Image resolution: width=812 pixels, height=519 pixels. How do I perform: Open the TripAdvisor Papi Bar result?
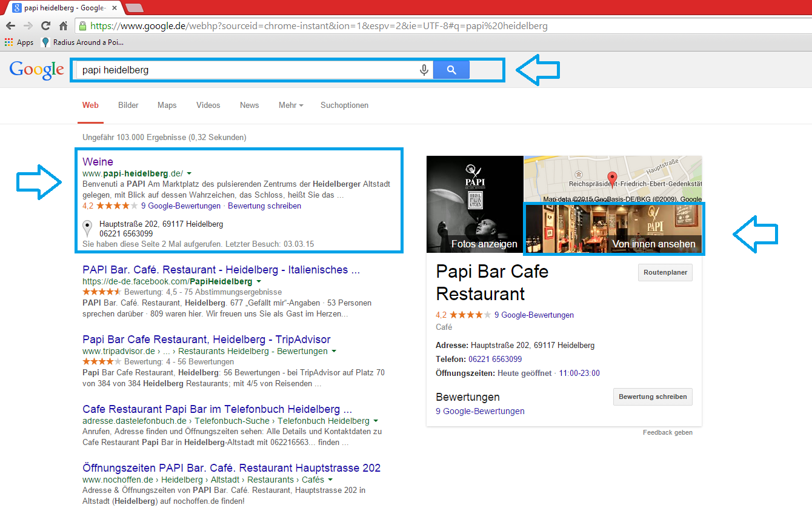pyautogui.click(x=206, y=340)
